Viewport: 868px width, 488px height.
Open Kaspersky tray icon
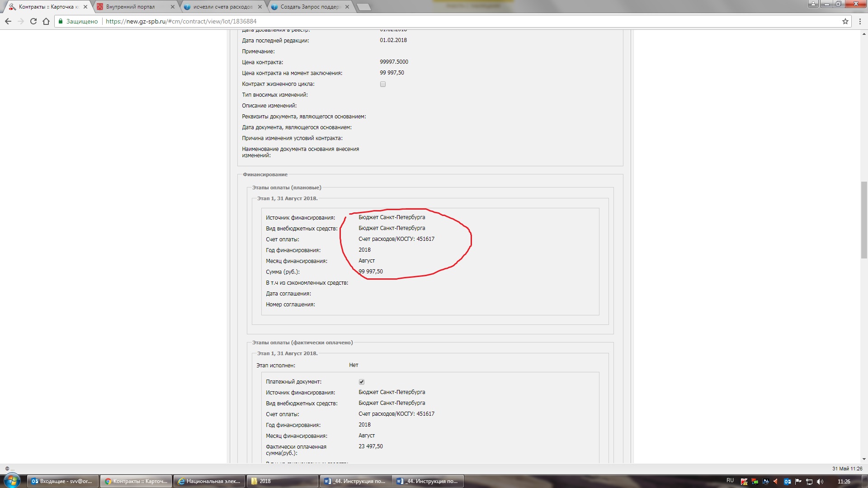744,482
